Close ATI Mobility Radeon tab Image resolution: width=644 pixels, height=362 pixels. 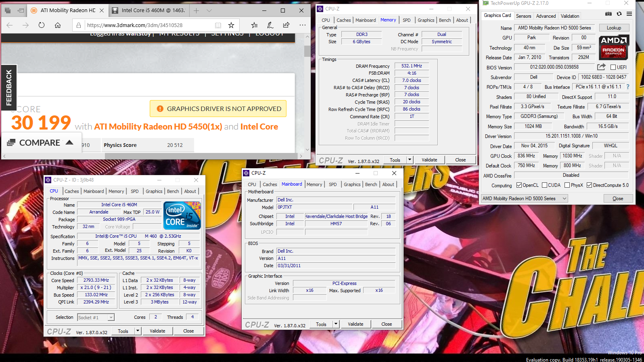pyautogui.click(x=102, y=10)
